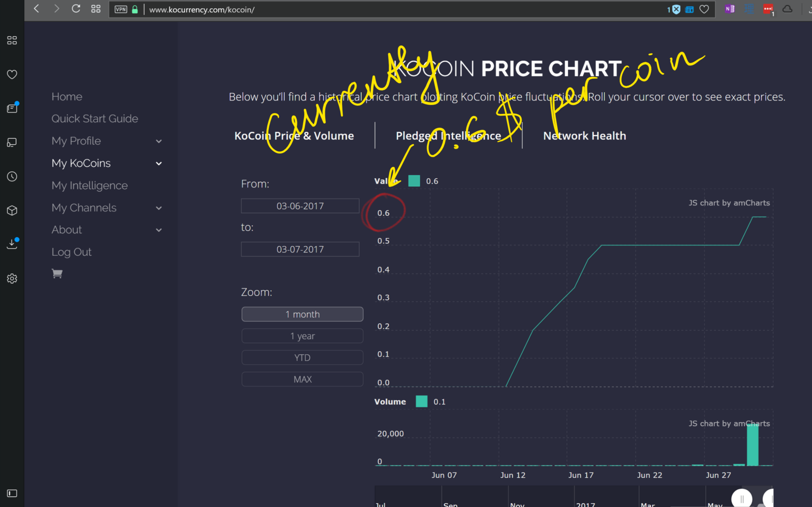Open the My Profile menu item

(76, 141)
